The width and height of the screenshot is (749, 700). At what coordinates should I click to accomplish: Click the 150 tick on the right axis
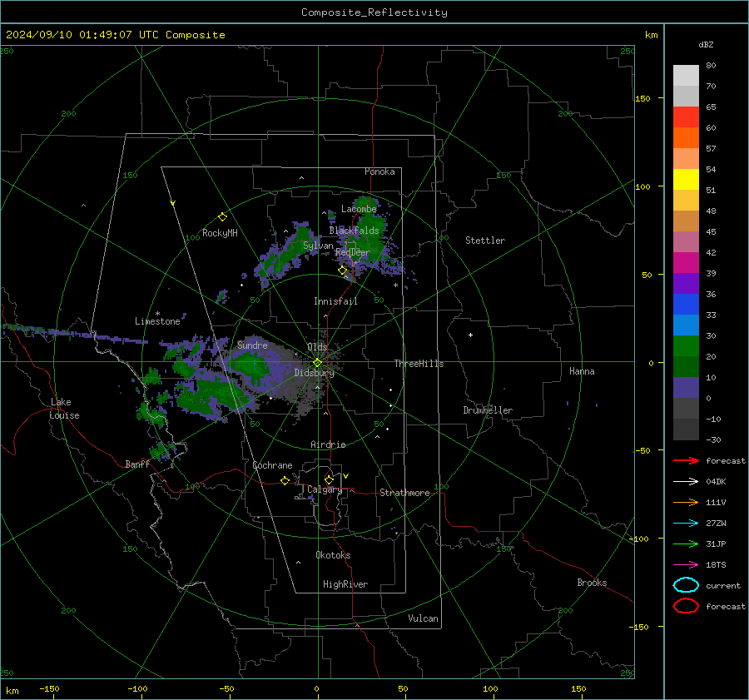(642, 98)
